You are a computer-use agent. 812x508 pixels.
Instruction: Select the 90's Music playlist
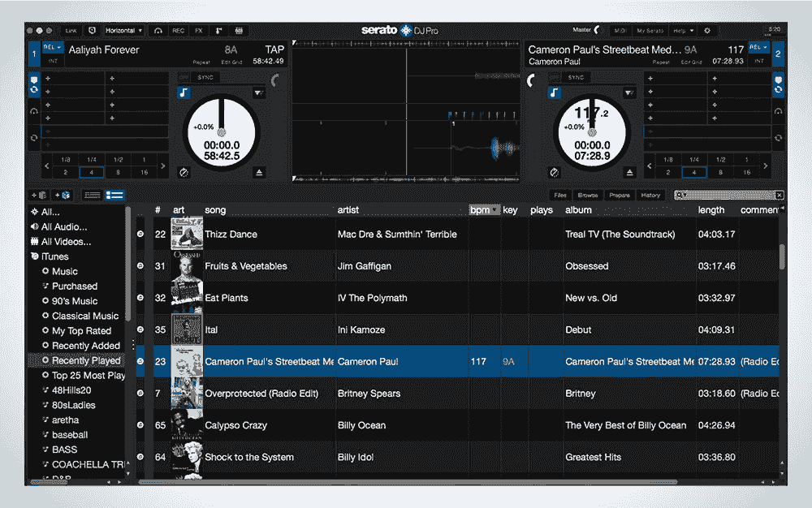pos(74,301)
